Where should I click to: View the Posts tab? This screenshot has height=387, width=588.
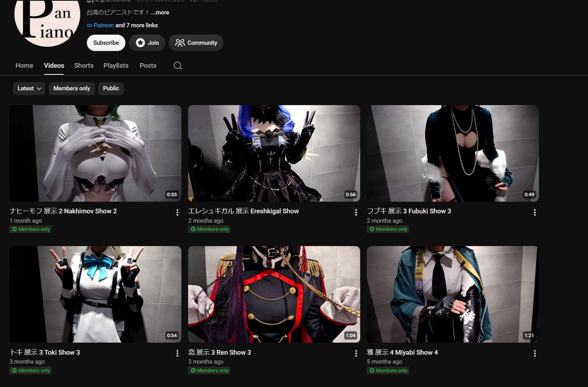click(x=148, y=65)
